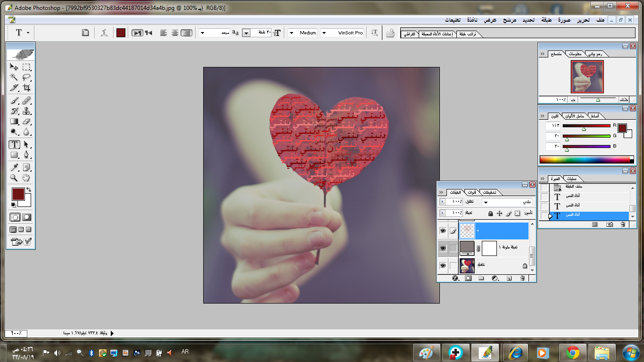This screenshot has height=362, width=644.
Task: Enable the lock transparent pixels option
Action: point(517,214)
